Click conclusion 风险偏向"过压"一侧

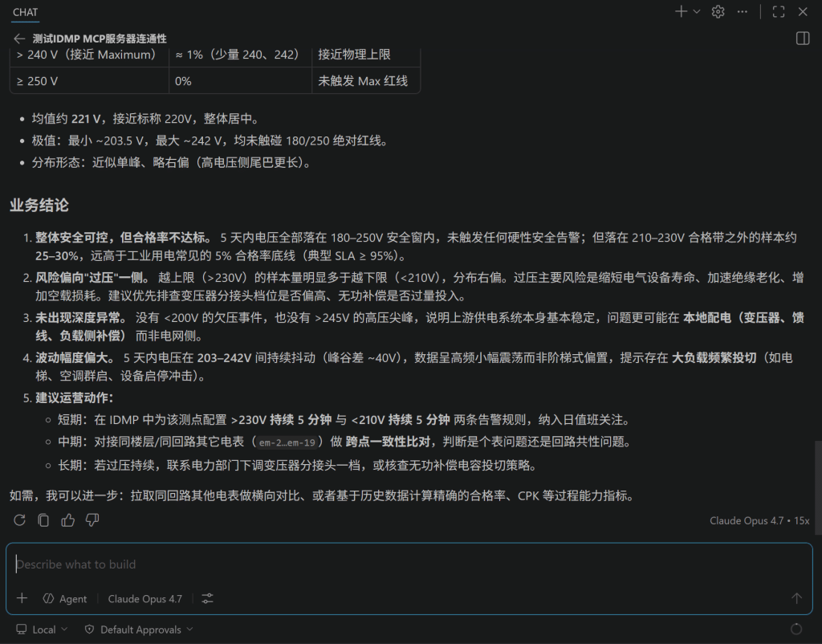419,287
